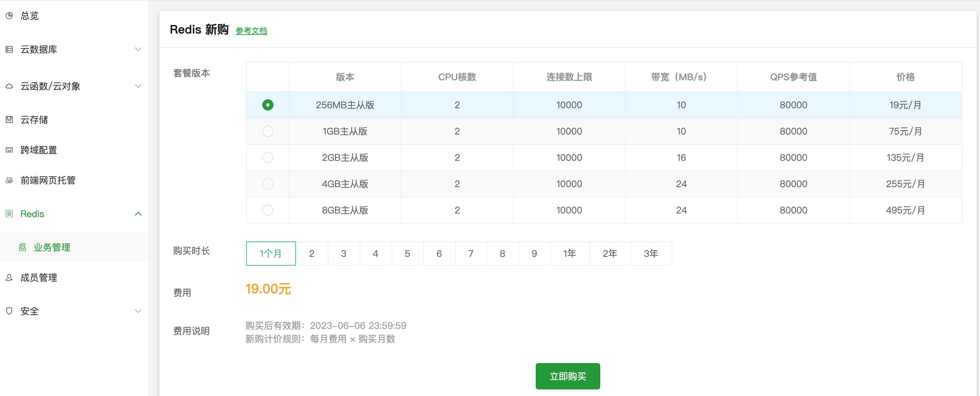Open the 参考文档 link
This screenshot has width=980, height=396.
[251, 31]
